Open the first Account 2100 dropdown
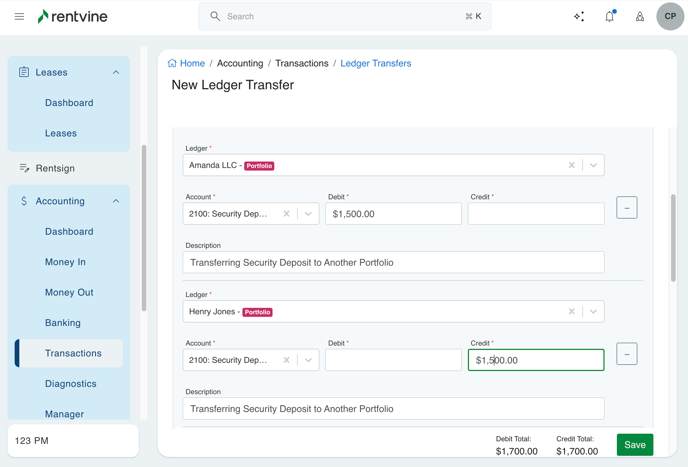Image resolution: width=688 pixels, height=467 pixels. (308, 214)
